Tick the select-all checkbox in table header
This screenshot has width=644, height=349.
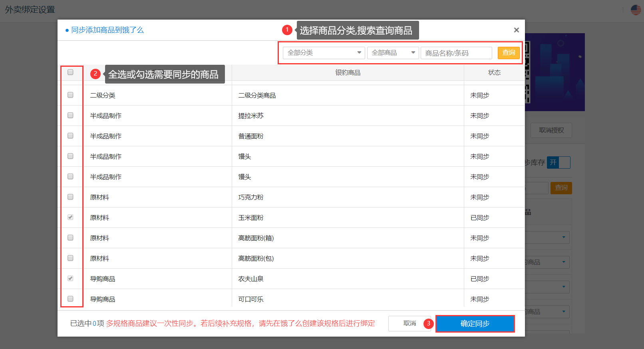pyautogui.click(x=70, y=72)
